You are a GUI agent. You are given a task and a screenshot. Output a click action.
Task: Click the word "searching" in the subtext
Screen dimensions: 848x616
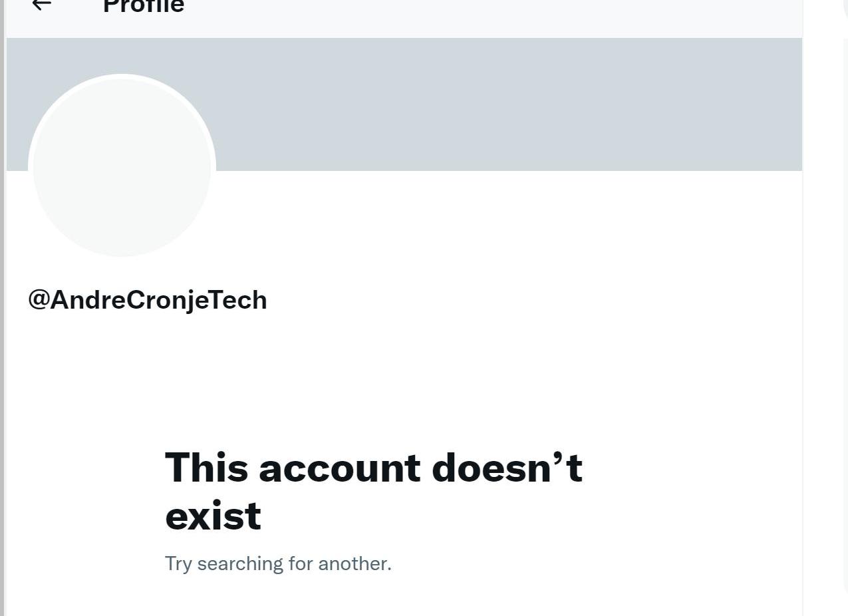pos(240,563)
